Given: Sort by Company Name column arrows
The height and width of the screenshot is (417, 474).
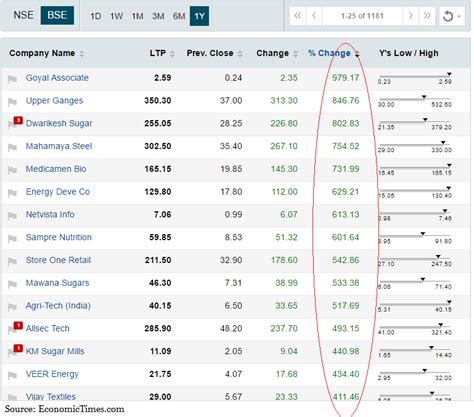Looking at the screenshot, I should tap(82, 54).
